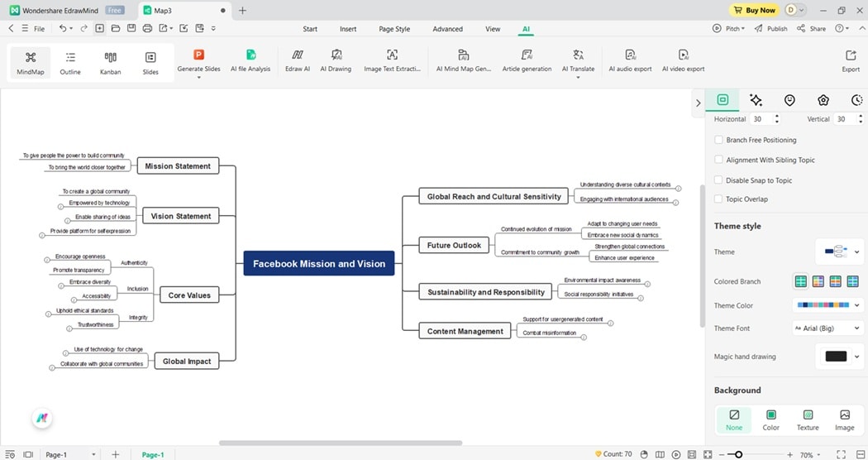Redo the last action

pos(84,28)
